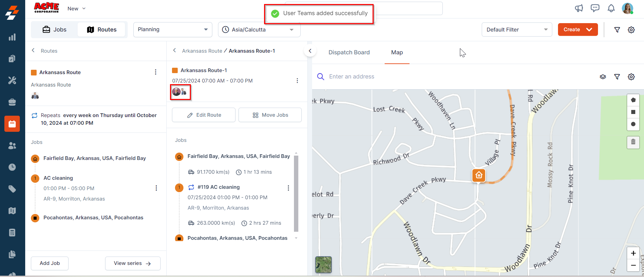Open the chat messages icon
The width and height of the screenshot is (644, 277).
[595, 8]
